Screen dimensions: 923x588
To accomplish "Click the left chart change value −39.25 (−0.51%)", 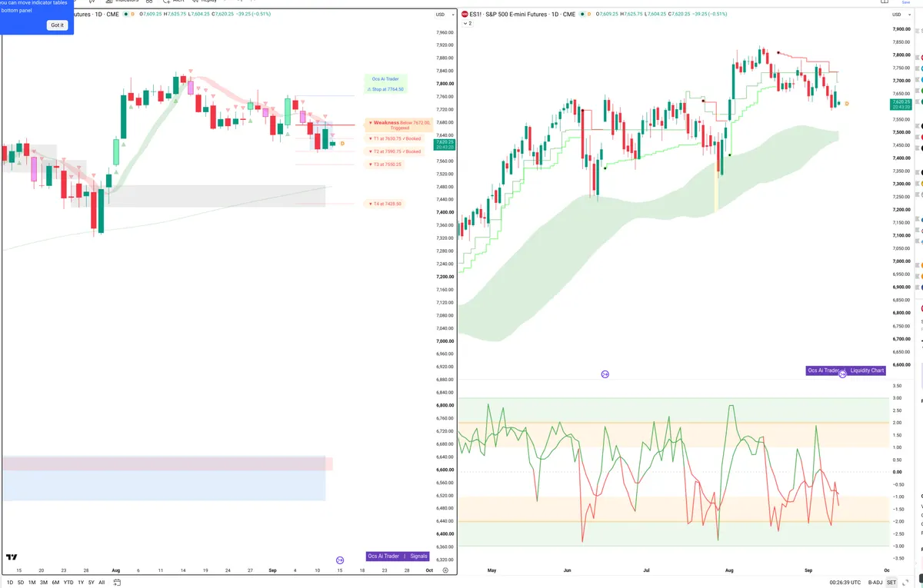I will tap(253, 14).
